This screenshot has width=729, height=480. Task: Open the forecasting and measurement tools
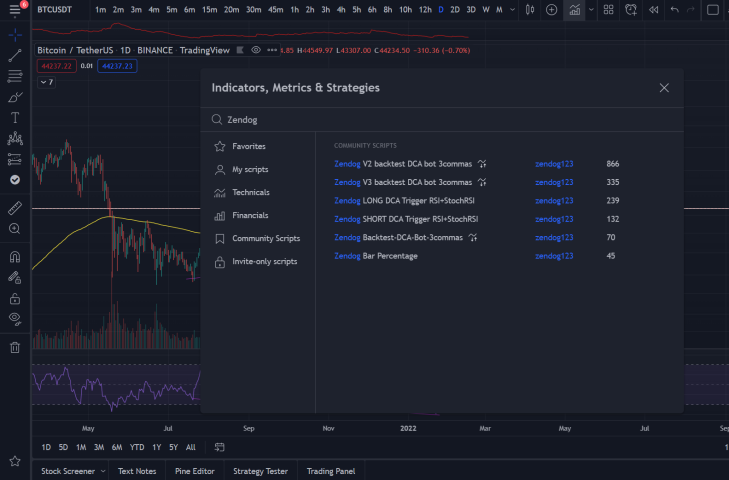pos(15,159)
